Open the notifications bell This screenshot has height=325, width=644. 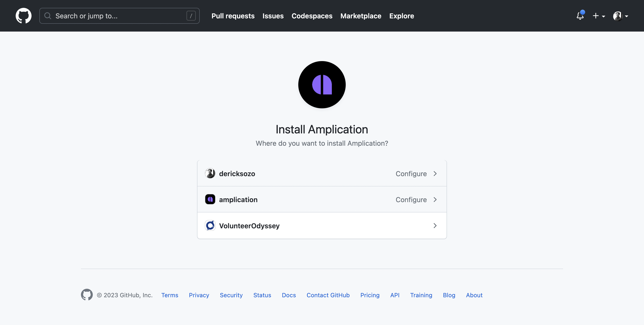(580, 16)
